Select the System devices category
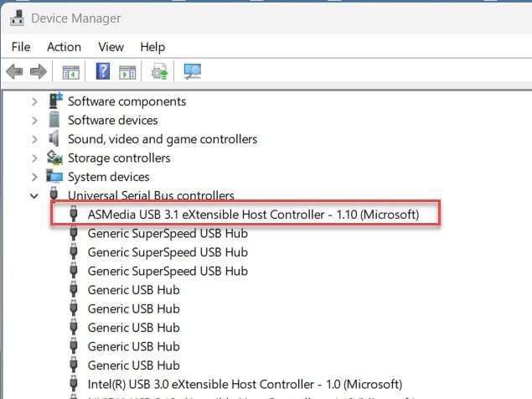 point(109,177)
